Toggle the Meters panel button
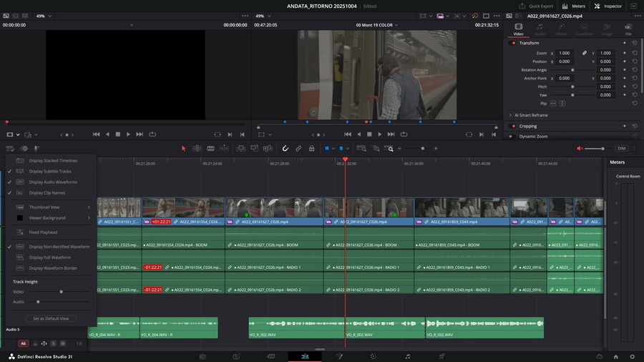 coord(573,6)
